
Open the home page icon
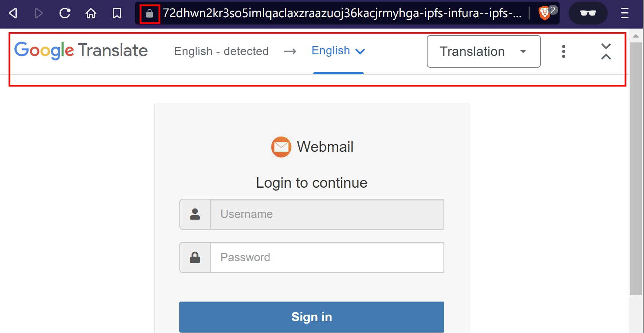click(x=91, y=13)
